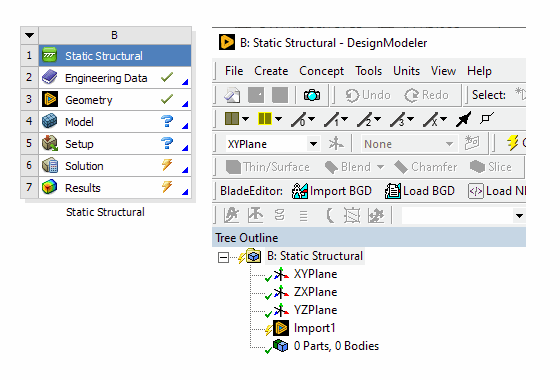Click the Geometry cell icon in system B
Viewport: 560px width, 380px height.
[x=50, y=100]
